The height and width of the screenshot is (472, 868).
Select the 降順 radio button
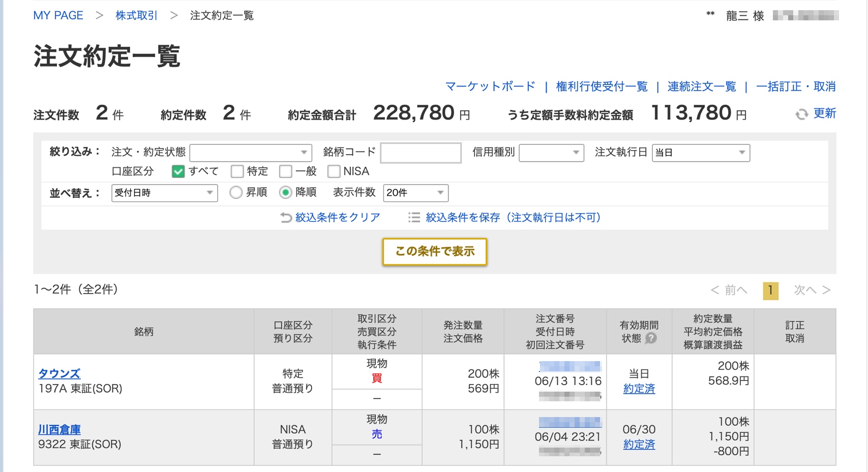pos(285,192)
